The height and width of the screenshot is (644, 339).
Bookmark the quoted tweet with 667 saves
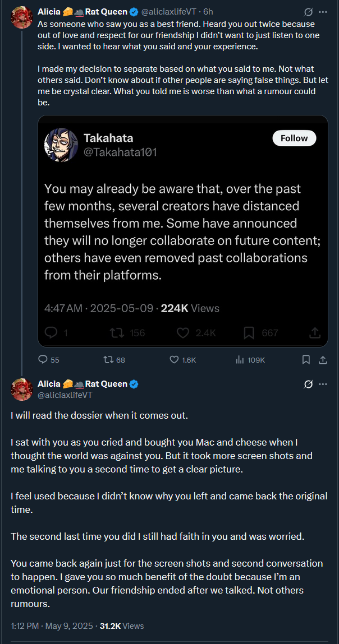point(249,333)
